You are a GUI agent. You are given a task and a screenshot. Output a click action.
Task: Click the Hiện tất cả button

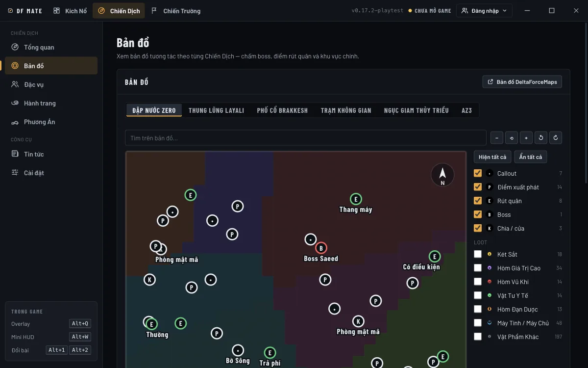pos(492,157)
